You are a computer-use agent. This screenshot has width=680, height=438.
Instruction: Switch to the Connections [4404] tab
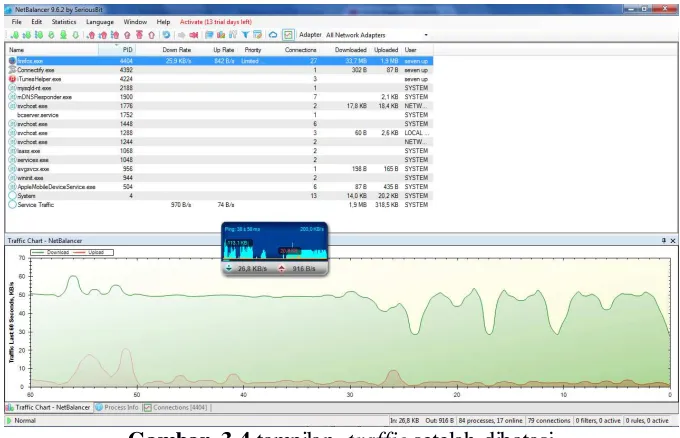[x=176, y=408]
